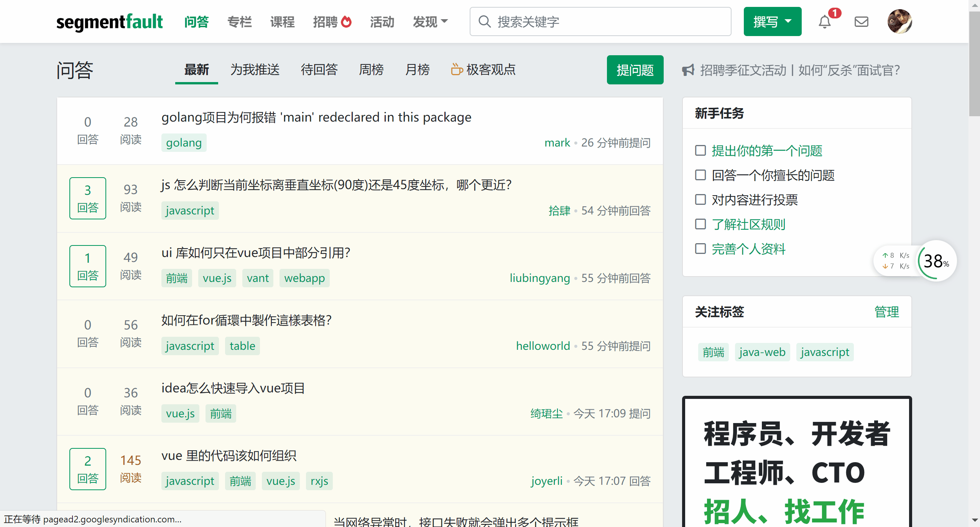Switch to the 周榜 tab

pyautogui.click(x=371, y=70)
